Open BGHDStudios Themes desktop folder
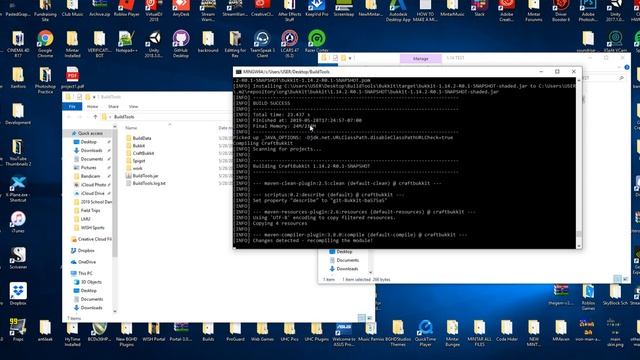Viewport: 640px width, 360px height. point(398,332)
